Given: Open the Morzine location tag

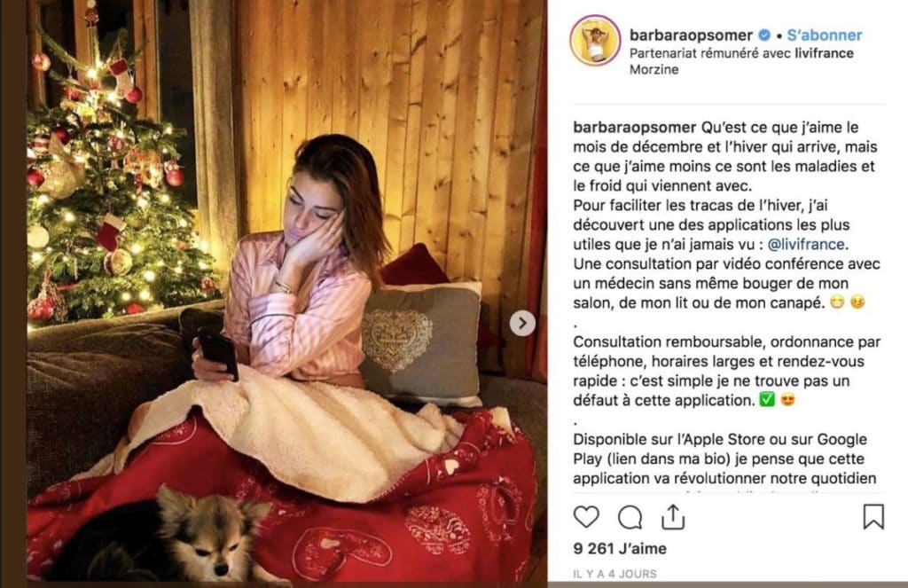Looking at the screenshot, I should (x=654, y=69).
